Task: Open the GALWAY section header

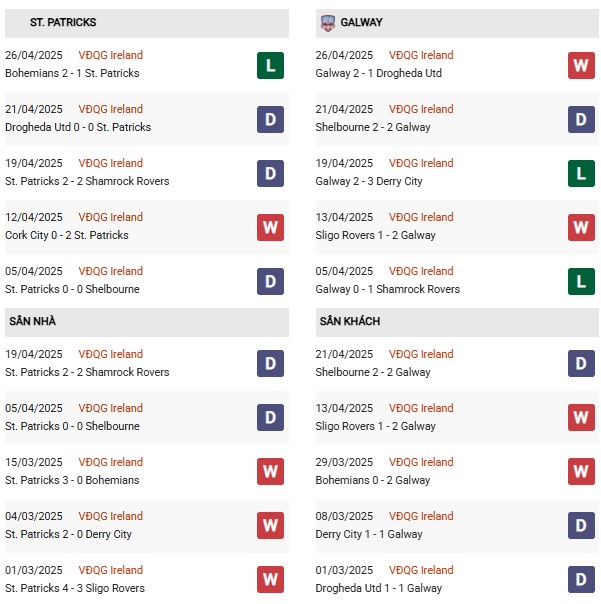Action: [457, 23]
